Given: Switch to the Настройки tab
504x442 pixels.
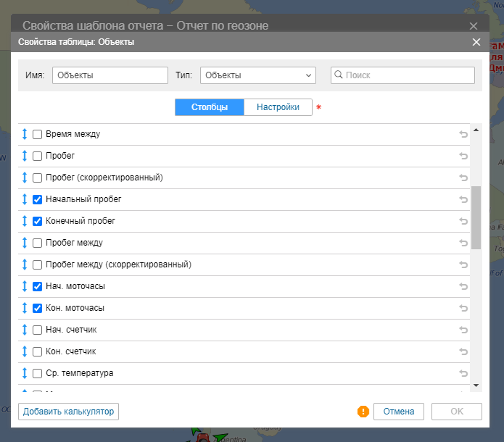Looking at the screenshot, I should point(278,107).
